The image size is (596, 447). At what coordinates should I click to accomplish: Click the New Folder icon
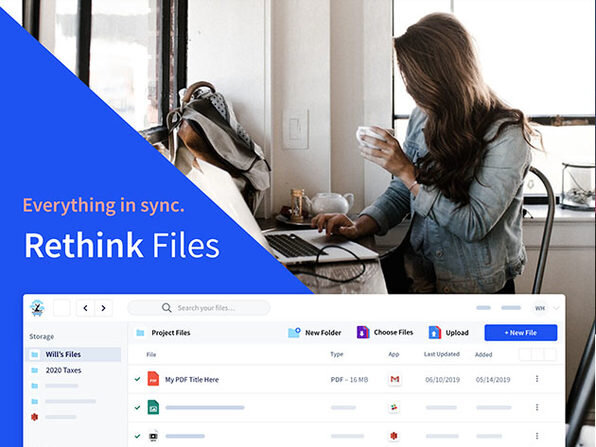pos(294,333)
